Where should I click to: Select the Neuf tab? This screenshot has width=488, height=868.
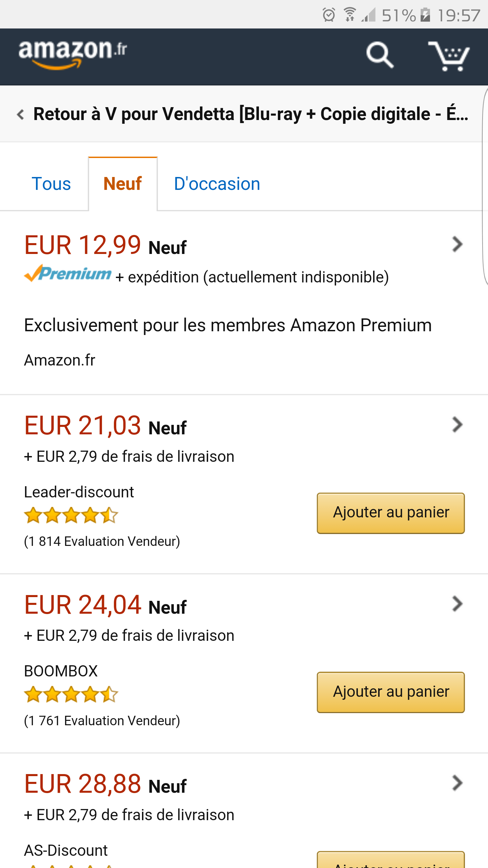123,184
